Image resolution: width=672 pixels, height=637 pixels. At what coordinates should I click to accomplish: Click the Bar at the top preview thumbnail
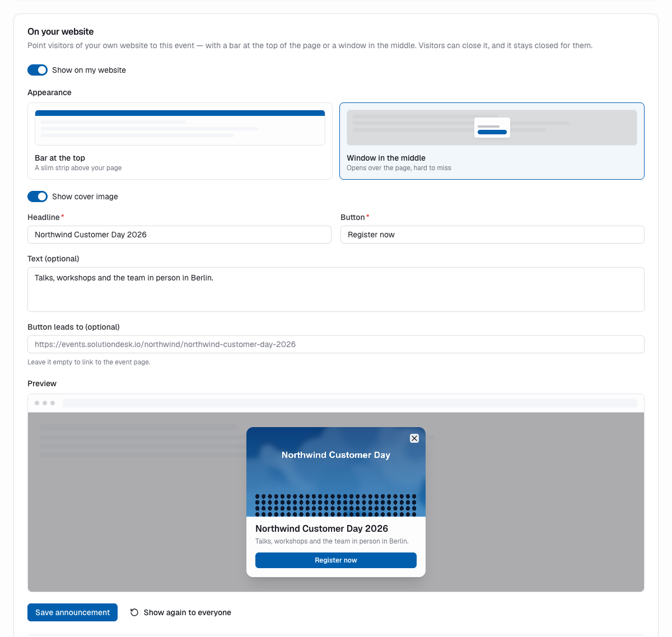tap(180, 128)
